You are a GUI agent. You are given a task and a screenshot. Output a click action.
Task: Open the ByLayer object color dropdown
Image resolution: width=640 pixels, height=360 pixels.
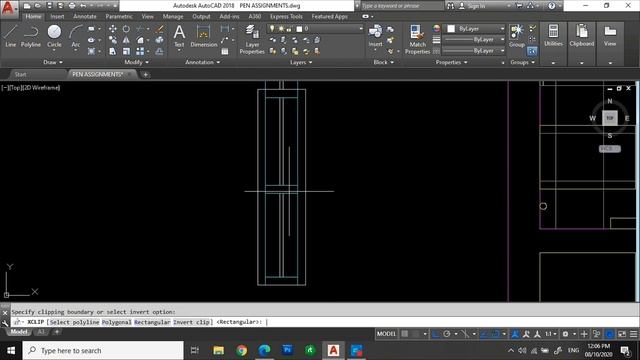[x=475, y=29]
